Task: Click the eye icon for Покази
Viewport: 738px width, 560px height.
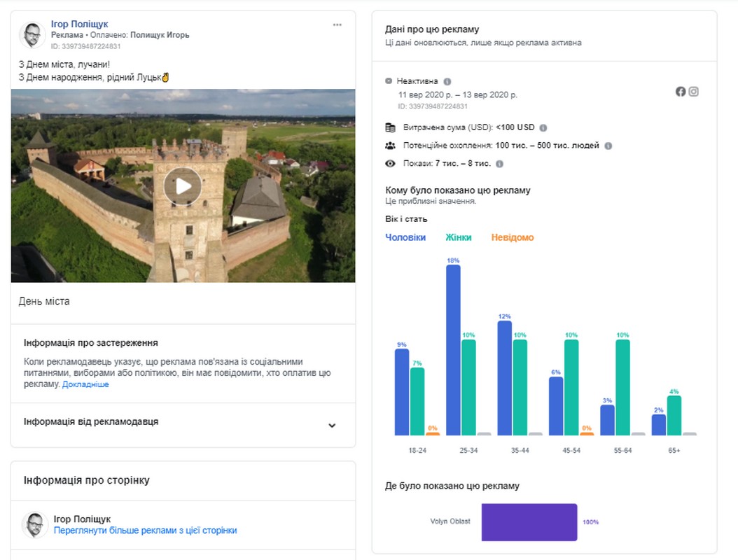Action: (390, 164)
